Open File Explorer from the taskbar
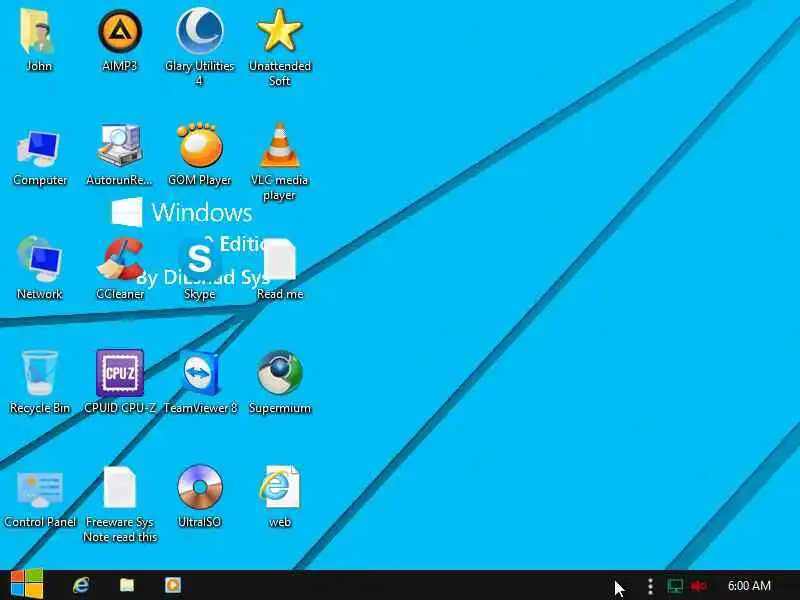This screenshot has height=600, width=800. [x=127, y=585]
